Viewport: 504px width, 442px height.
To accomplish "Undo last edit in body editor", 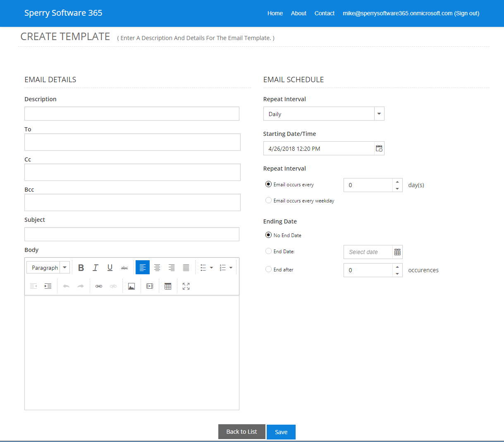I will point(66,286).
